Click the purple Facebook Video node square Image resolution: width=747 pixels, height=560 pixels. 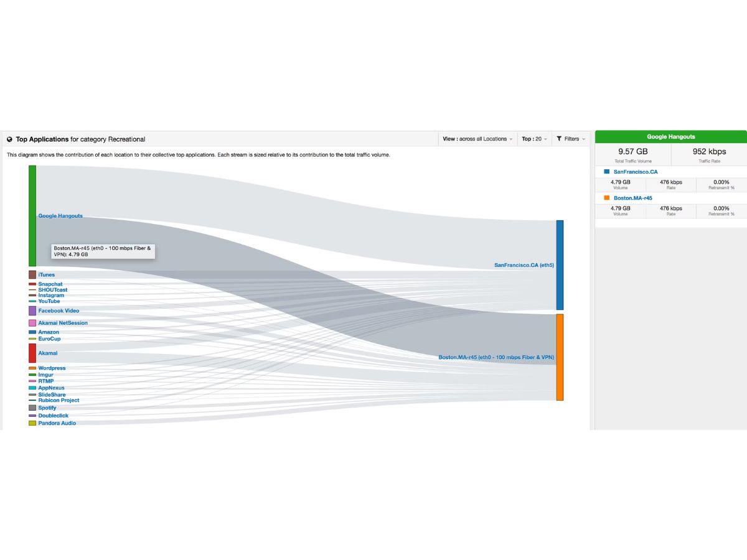click(x=32, y=310)
